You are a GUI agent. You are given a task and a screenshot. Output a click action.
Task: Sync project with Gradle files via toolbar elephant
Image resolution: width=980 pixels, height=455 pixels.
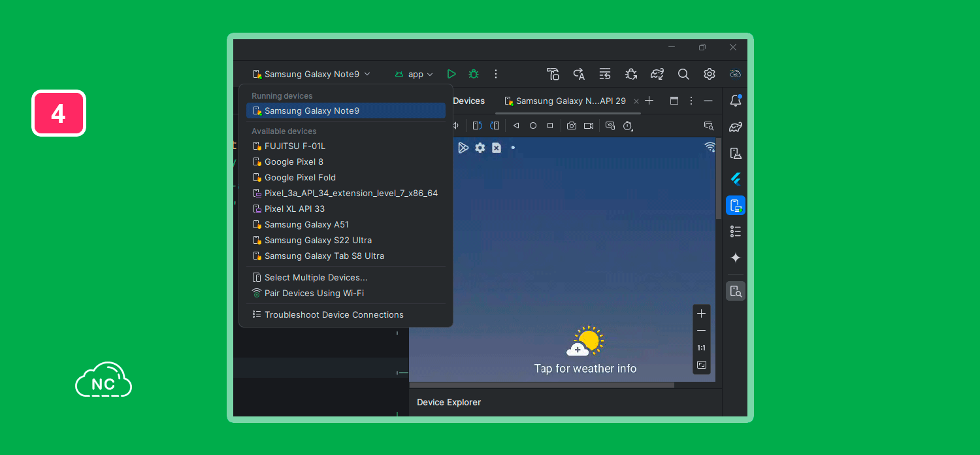click(657, 74)
